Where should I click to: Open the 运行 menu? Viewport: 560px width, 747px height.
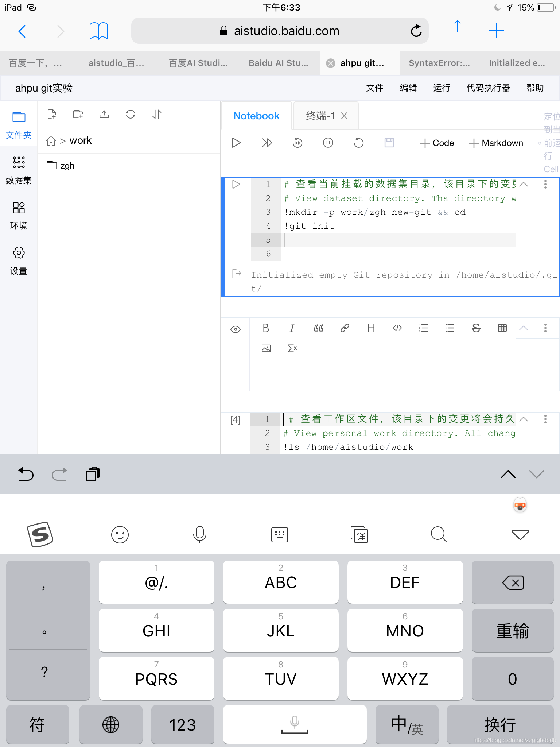click(442, 88)
